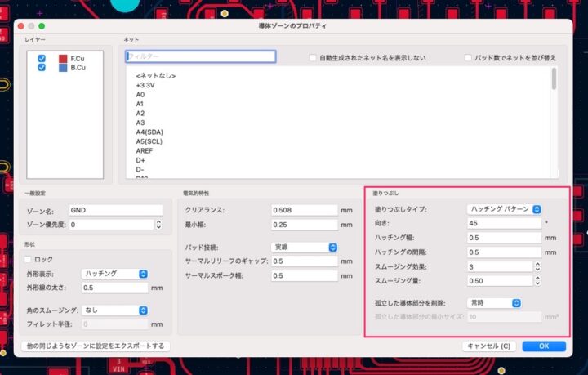Enable パッド数でネットを並び替え checkbox
Screen dimensions: 588x375
click(468, 58)
